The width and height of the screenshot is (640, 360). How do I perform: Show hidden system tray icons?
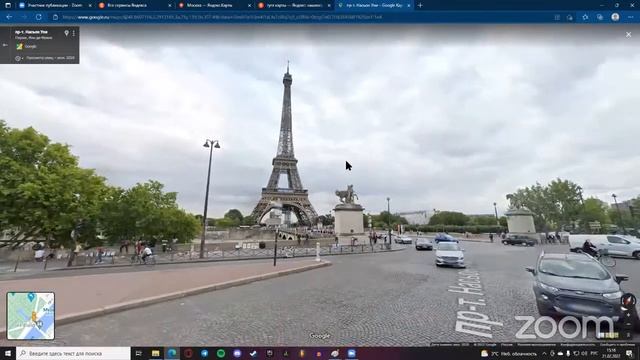tap(544, 353)
